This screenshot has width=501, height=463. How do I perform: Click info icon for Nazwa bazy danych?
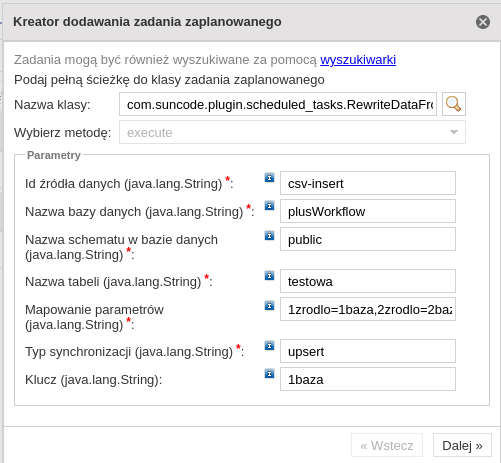(269, 205)
